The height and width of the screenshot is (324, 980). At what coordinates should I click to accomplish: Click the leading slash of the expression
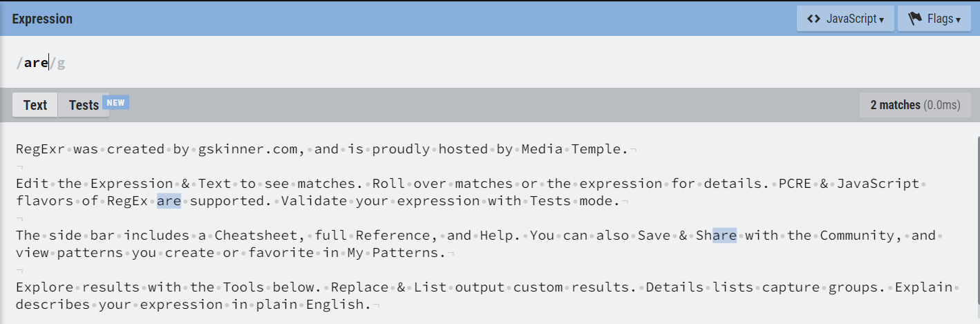19,63
